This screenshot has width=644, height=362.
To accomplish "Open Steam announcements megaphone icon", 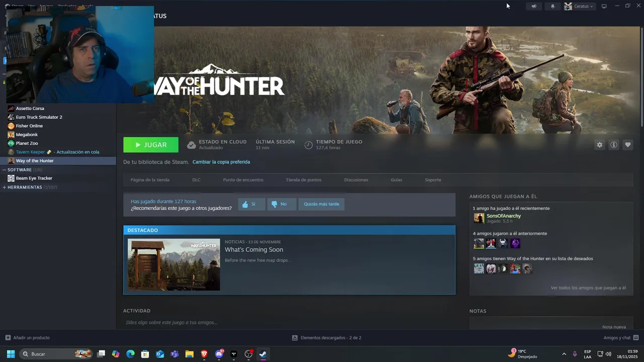I will coord(534,7).
